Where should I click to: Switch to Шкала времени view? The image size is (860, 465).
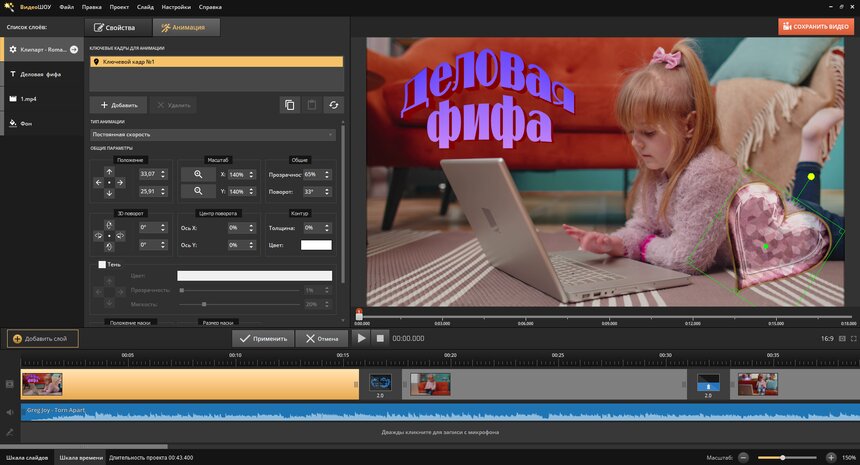[x=81, y=457]
